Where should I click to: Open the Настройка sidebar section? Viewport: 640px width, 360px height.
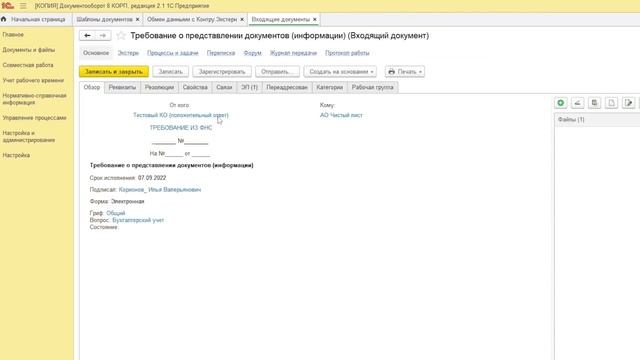(x=16, y=155)
